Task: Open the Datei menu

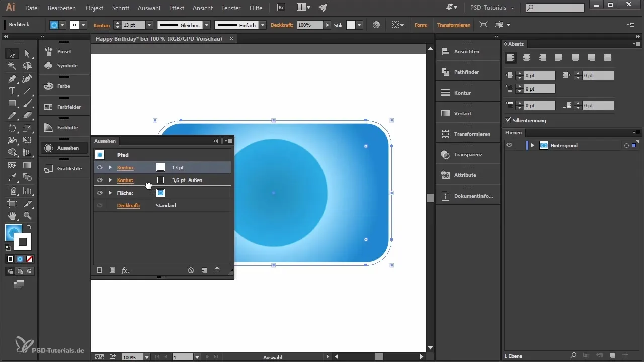Action: click(x=32, y=8)
